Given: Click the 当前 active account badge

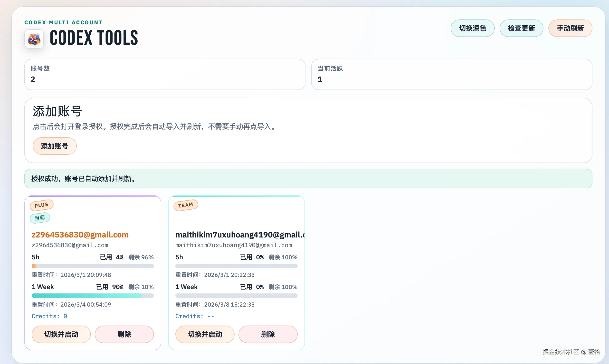Looking at the screenshot, I should coord(40,218).
